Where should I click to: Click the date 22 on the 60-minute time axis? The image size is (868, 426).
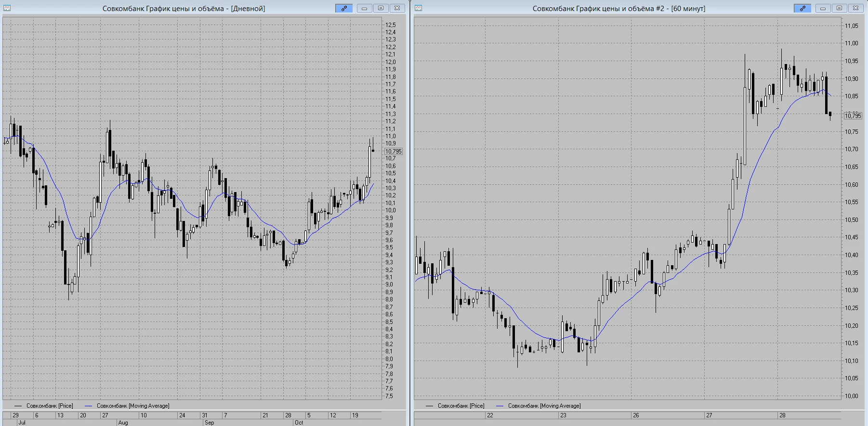[x=490, y=415]
